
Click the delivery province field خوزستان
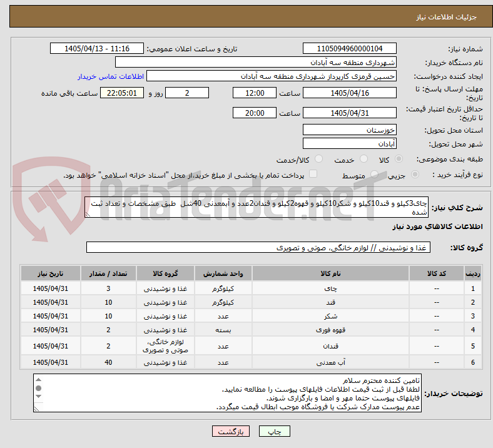pyautogui.click(x=349, y=130)
